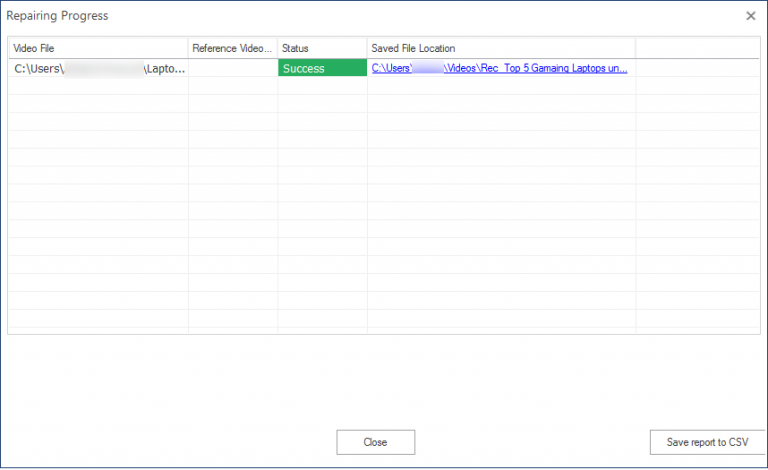Select the Success status cell

pyautogui.click(x=322, y=68)
